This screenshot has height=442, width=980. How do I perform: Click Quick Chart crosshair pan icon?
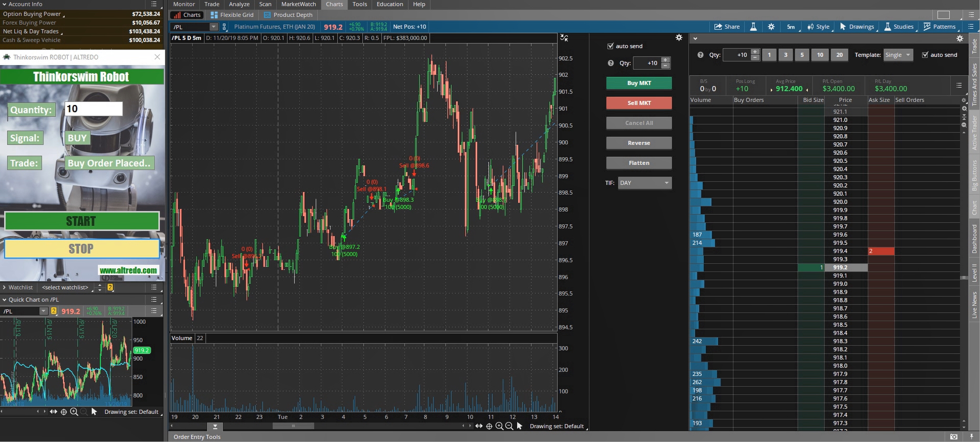(64, 412)
